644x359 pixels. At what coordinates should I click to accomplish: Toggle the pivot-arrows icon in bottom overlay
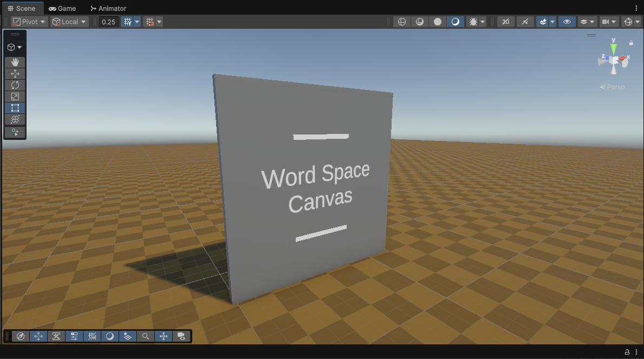[x=164, y=336]
